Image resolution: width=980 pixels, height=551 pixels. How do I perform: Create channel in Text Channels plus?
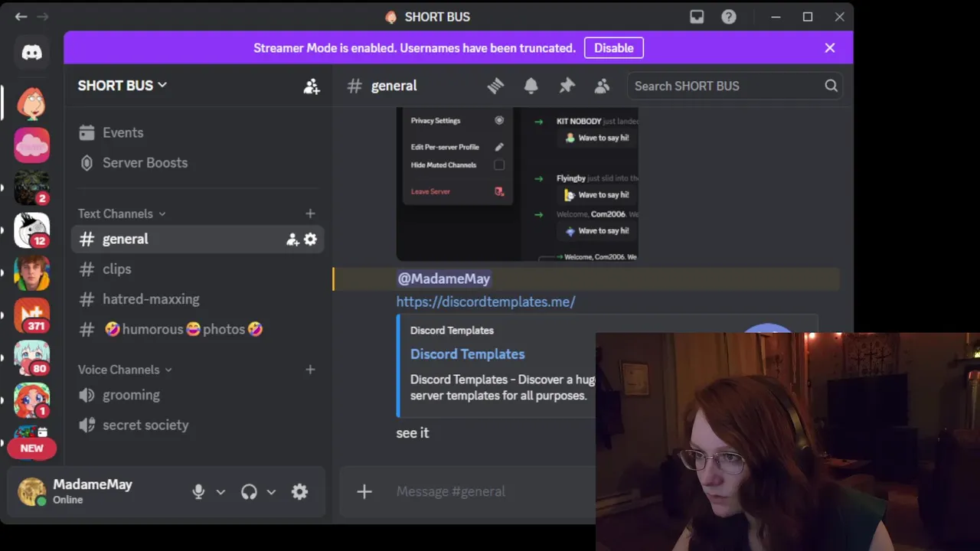pyautogui.click(x=310, y=214)
